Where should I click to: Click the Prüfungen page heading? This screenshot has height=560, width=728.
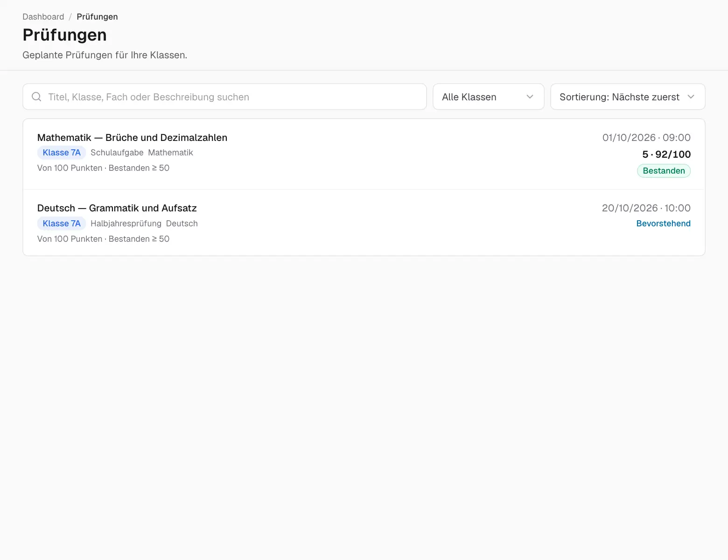(x=65, y=35)
